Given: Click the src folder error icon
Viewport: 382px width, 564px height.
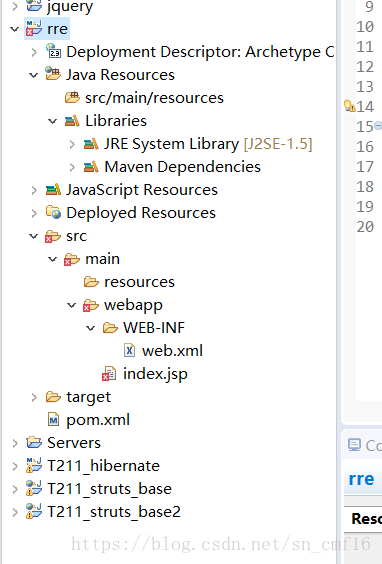Looking at the screenshot, I should 53,236.
